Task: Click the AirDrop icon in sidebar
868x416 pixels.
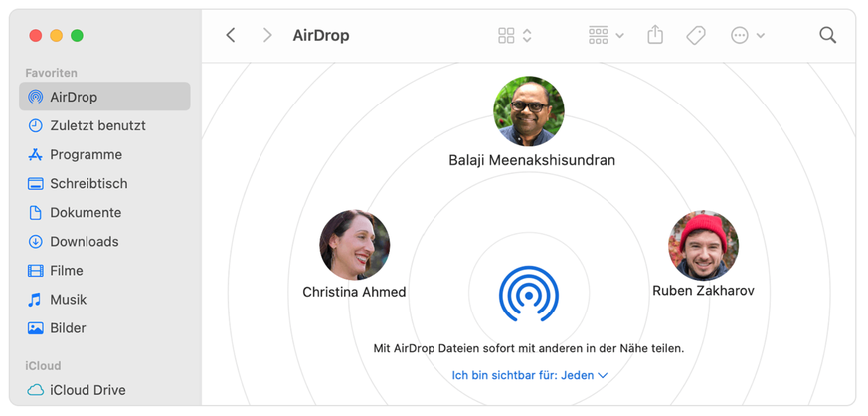Action: (35, 97)
